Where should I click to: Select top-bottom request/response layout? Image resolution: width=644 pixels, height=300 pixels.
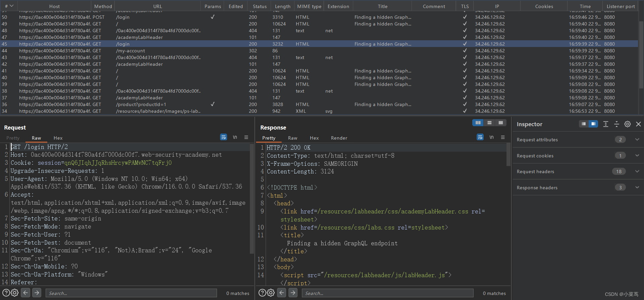coord(489,123)
